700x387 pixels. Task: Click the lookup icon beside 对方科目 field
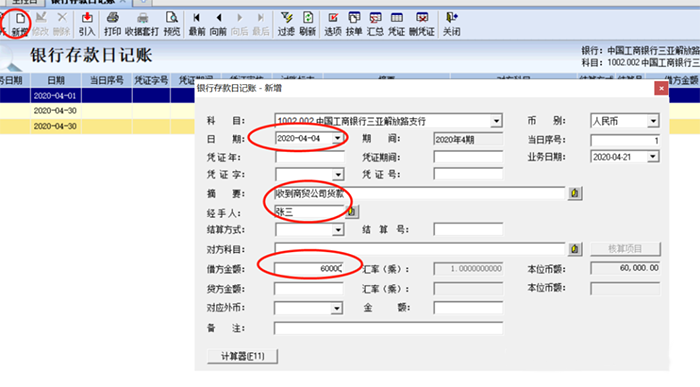[x=575, y=249]
